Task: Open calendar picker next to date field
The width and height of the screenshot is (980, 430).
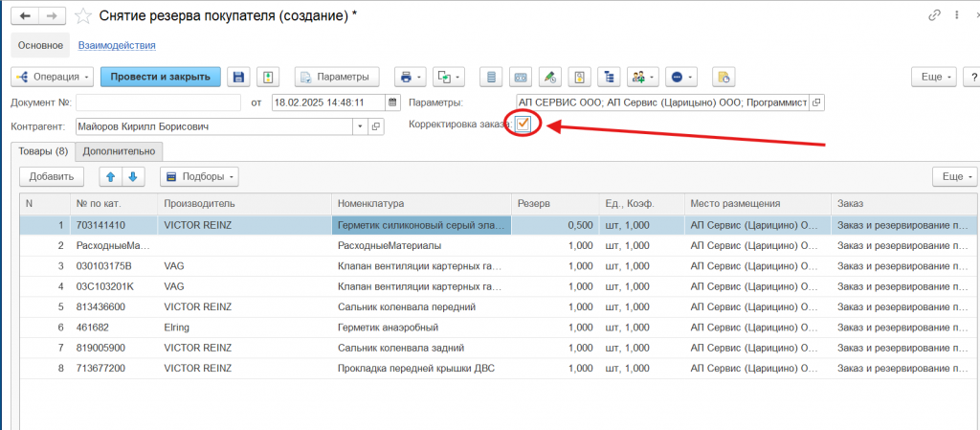Action: (x=392, y=102)
